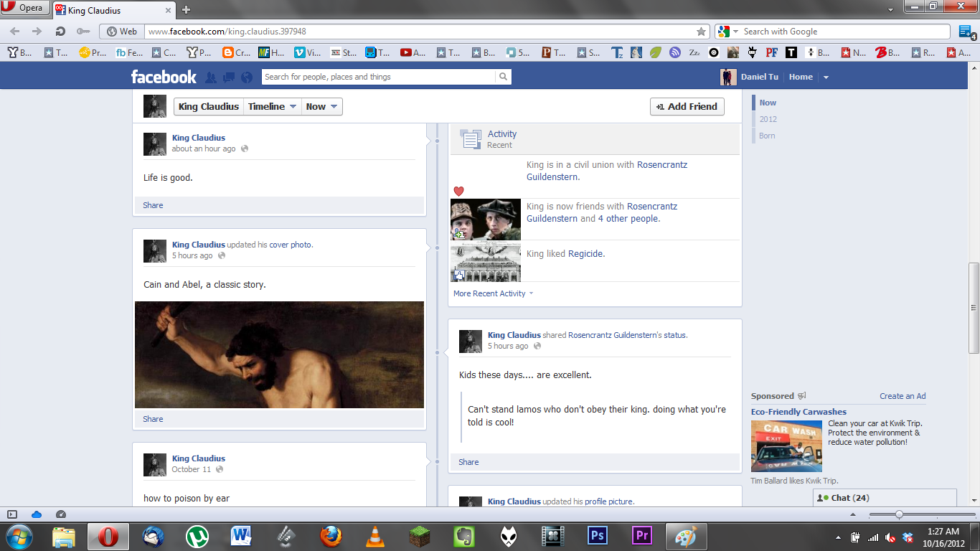Screen dimensions: 980x551
Task: Click the browser Back arrow
Action: pos(15,32)
